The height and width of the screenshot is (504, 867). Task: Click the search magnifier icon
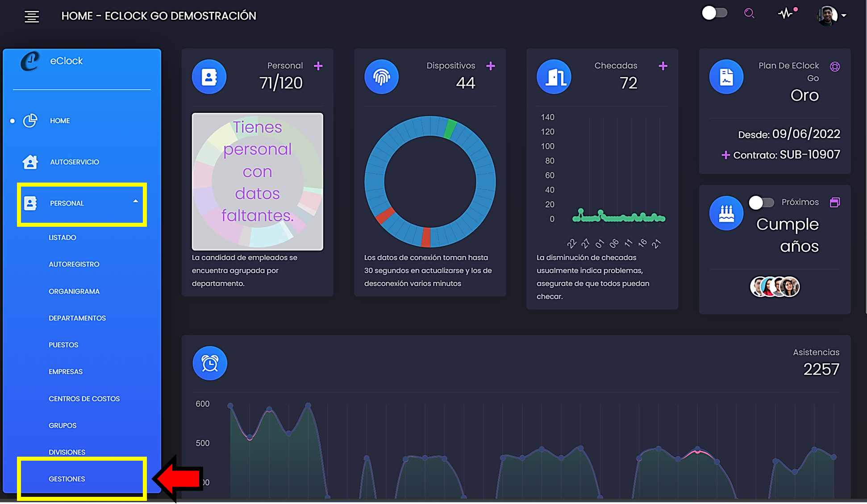click(749, 13)
